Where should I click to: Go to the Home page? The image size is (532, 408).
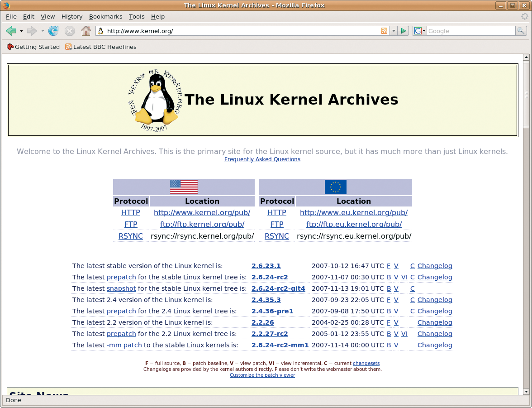tap(86, 31)
